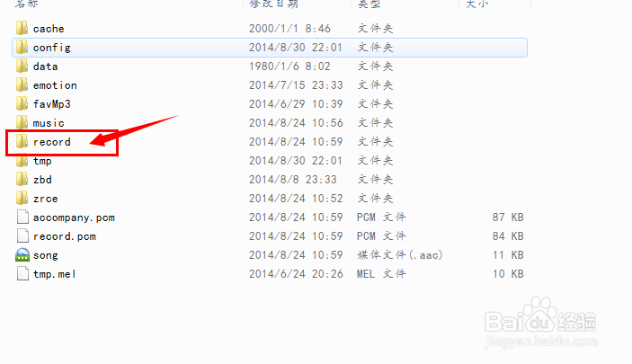The height and width of the screenshot is (364, 632).
Task: Click 'PCM 文件' in the accompany.pcm row
Action: tap(381, 218)
